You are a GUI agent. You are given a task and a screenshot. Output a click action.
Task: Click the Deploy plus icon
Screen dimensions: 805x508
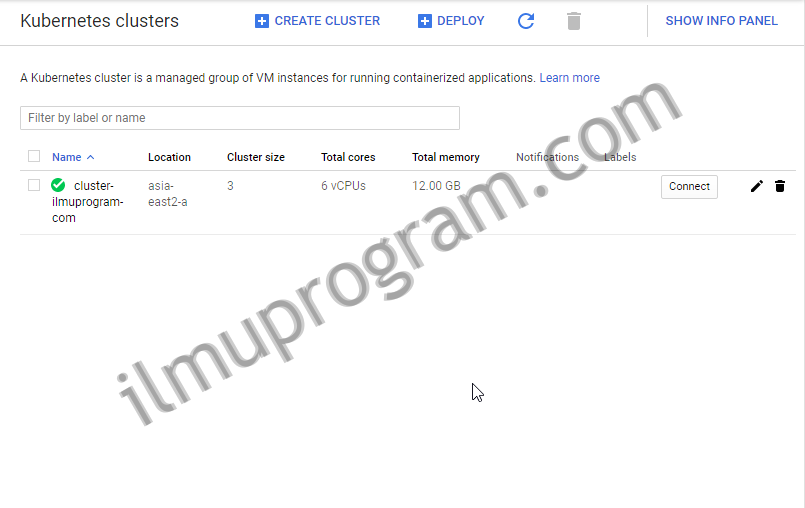click(x=425, y=21)
